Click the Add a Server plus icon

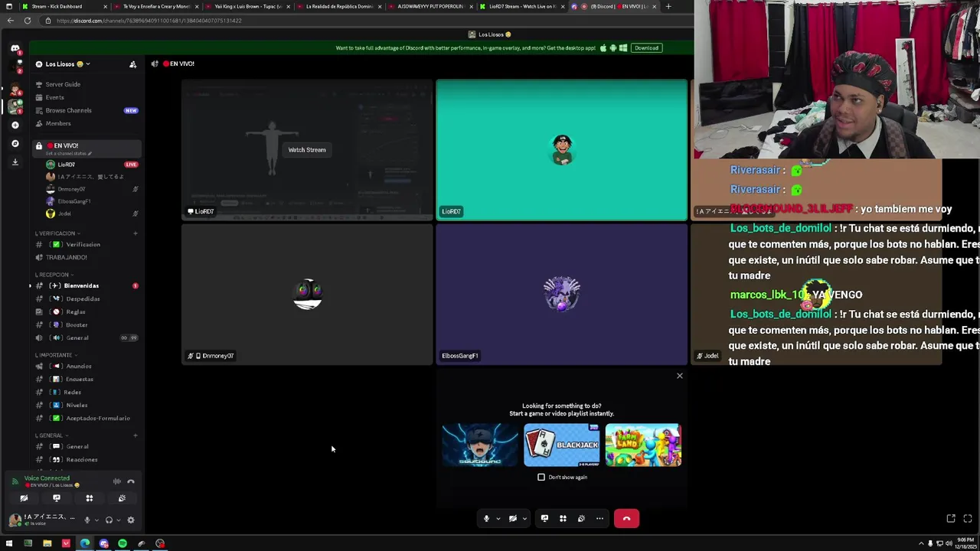click(x=15, y=125)
